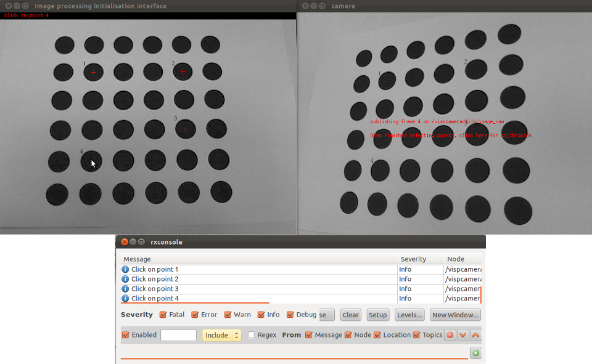Open the Levels... dialog
Screen dimensions: 592x364
pyautogui.click(x=409, y=315)
